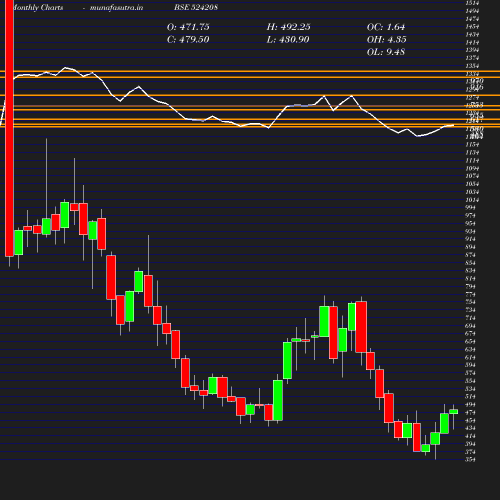Click the 834 price axis label
This screenshot has height=500, width=500.
pyautogui.click(x=470, y=271)
